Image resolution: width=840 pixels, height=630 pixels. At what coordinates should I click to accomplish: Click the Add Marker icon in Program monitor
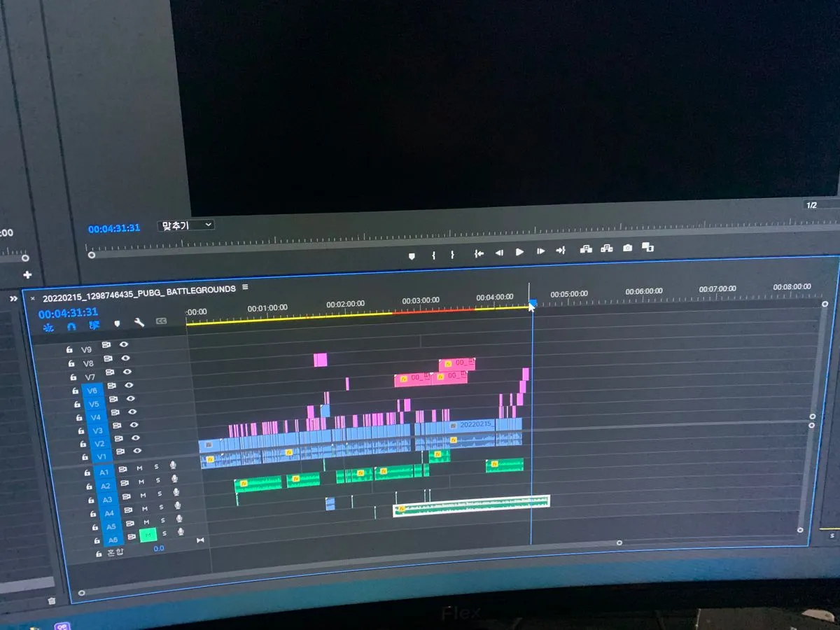(x=412, y=256)
